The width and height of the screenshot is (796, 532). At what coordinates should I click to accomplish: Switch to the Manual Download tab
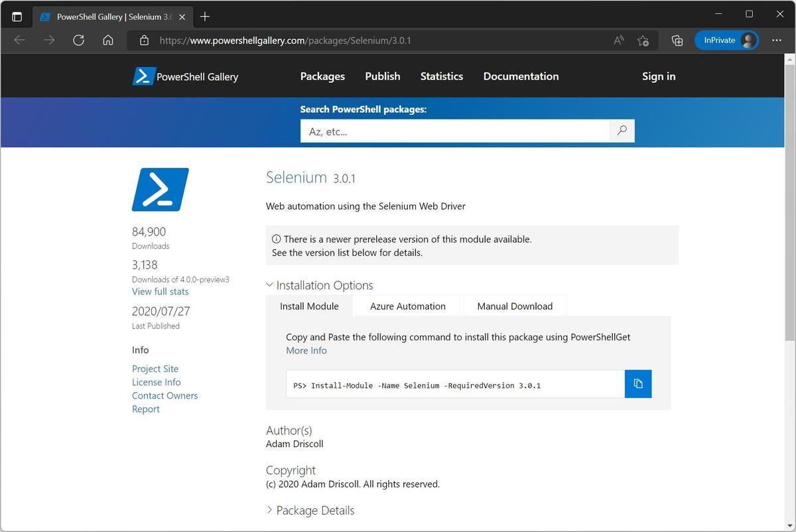[515, 306]
